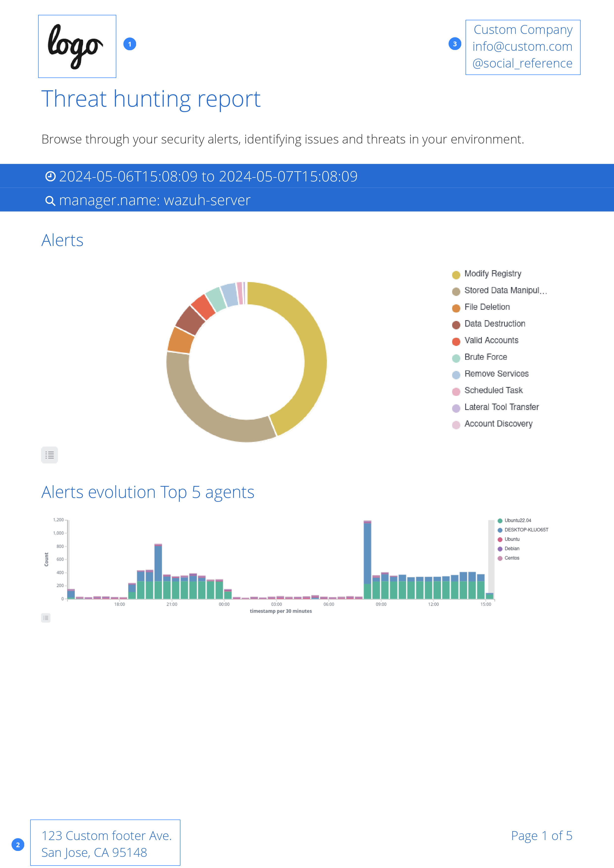Toggle Stored Data Manipulation legend entry
The image size is (614, 868).
[x=505, y=290]
